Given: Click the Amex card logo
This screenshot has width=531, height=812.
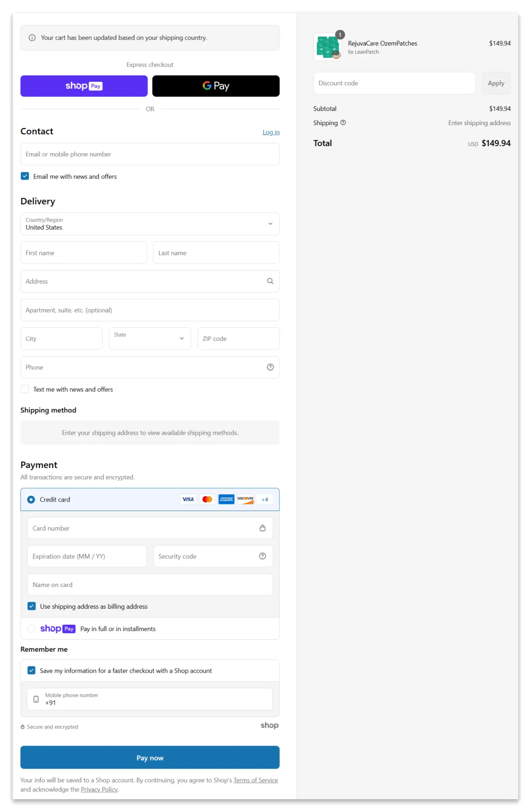Looking at the screenshot, I should coord(226,499).
